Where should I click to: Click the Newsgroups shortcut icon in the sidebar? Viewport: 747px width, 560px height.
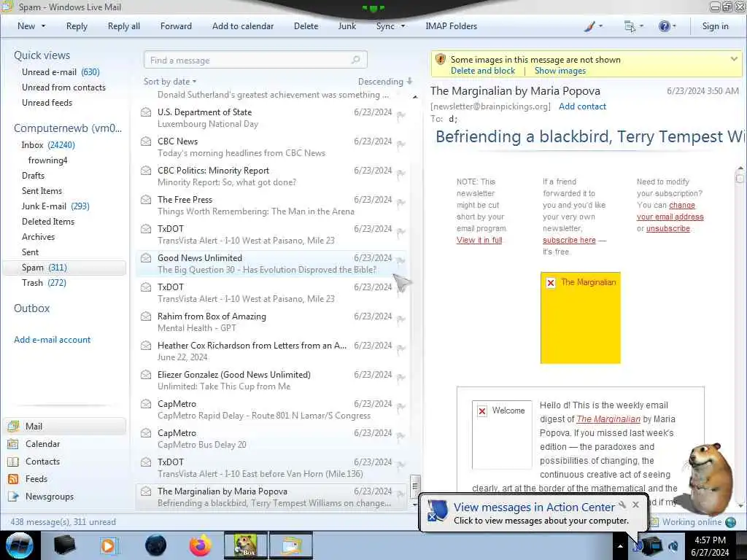tap(13, 497)
